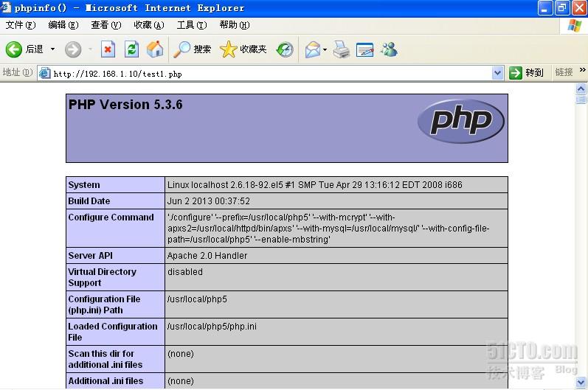
Task: Click the 'Configure Command' row label
Action: pos(111,217)
